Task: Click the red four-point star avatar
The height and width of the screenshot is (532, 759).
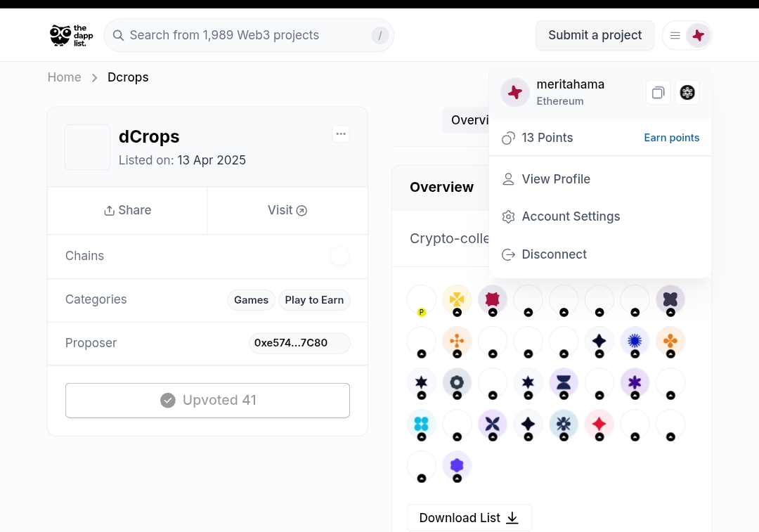Action: coord(599,424)
